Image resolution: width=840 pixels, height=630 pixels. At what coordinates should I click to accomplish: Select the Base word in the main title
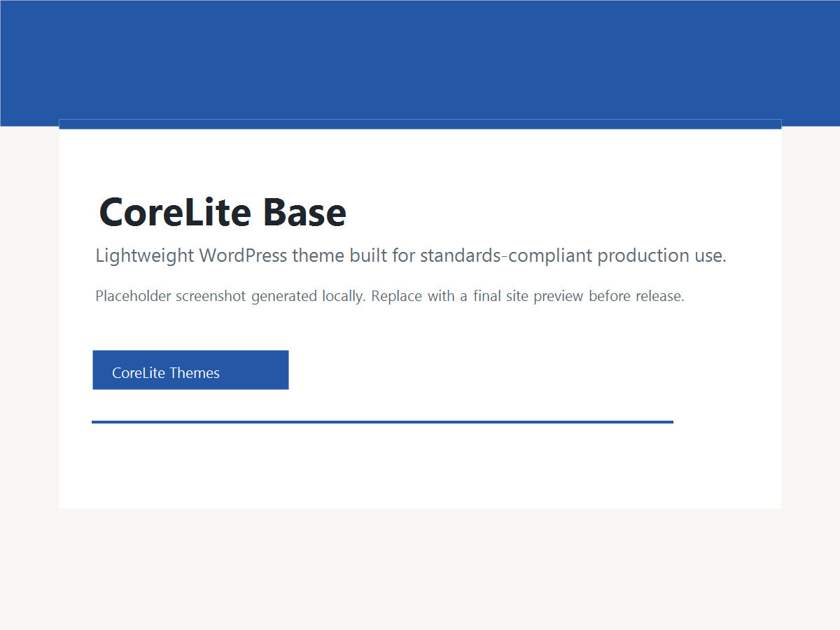(304, 212)
